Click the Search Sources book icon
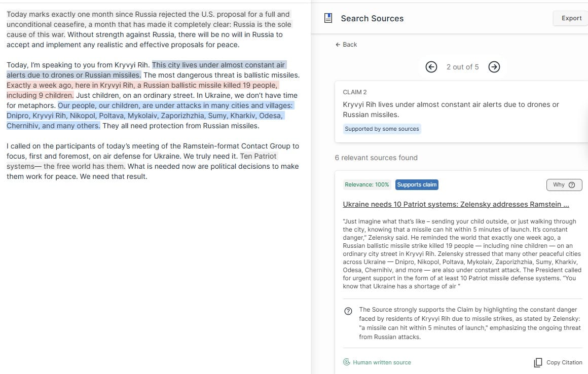The height and width of the screenshot is (374, 588). pos(328,18)
